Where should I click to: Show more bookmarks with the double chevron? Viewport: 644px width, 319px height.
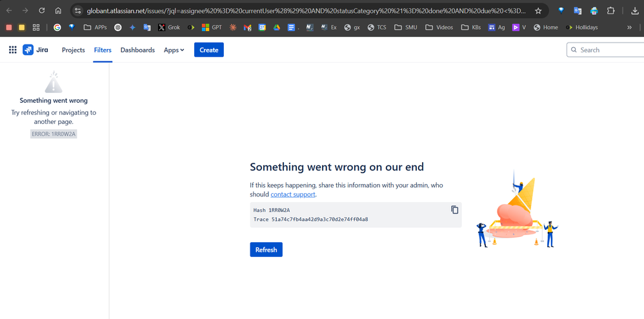[629, 28]
